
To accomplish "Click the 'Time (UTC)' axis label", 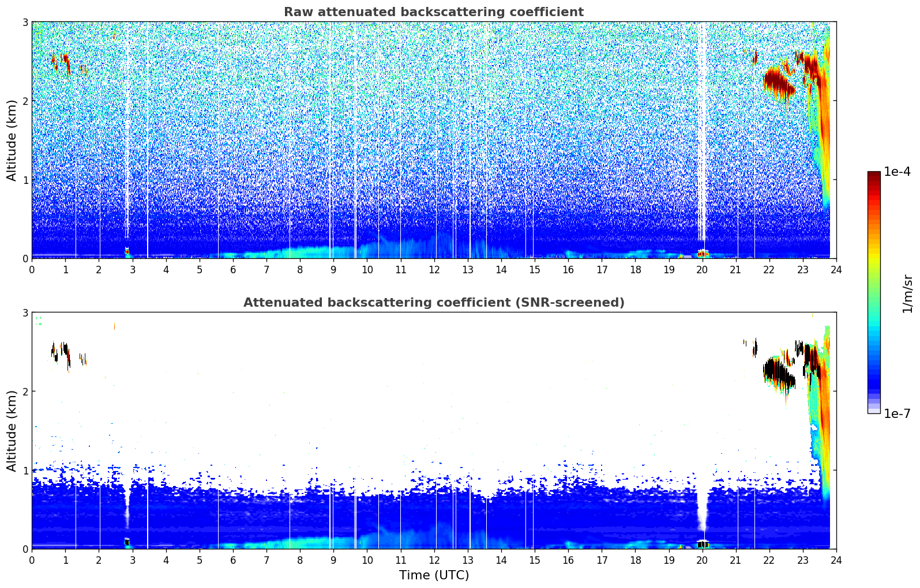I will (434, 575).
